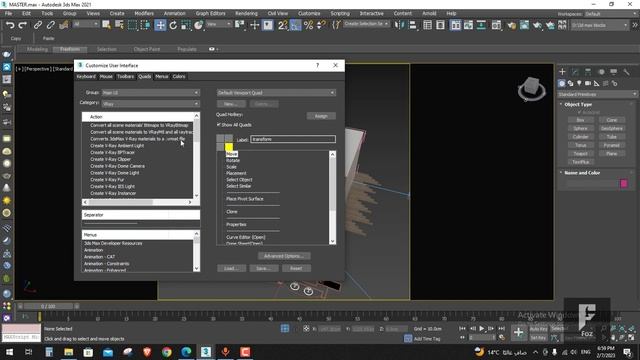Open the Group dropdown in dialog

pos(151,93)
